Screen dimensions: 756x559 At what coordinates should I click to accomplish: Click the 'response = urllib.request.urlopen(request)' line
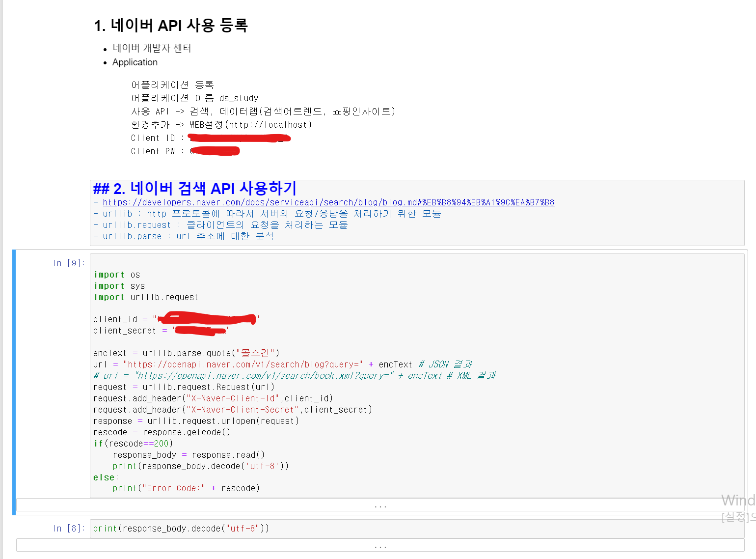point(196,421)
